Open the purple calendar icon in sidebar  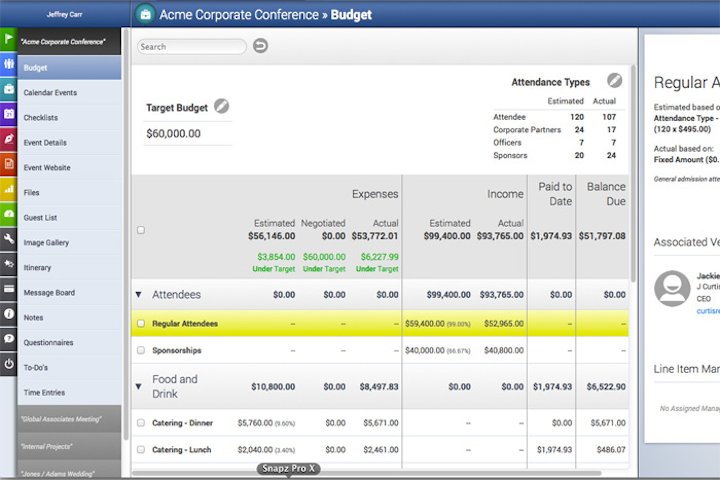[x=8, y=114]
